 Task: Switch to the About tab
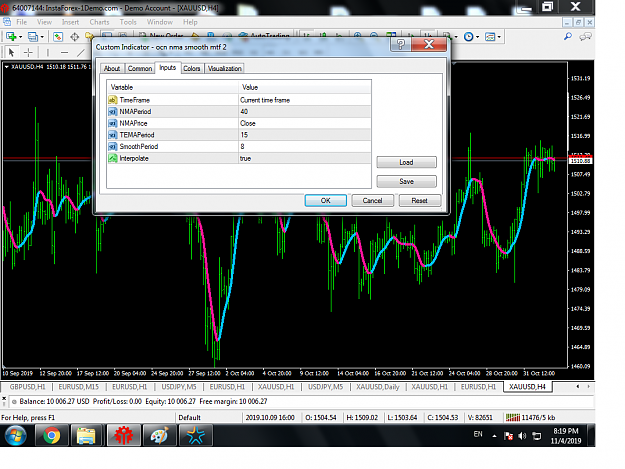point(112,69)
